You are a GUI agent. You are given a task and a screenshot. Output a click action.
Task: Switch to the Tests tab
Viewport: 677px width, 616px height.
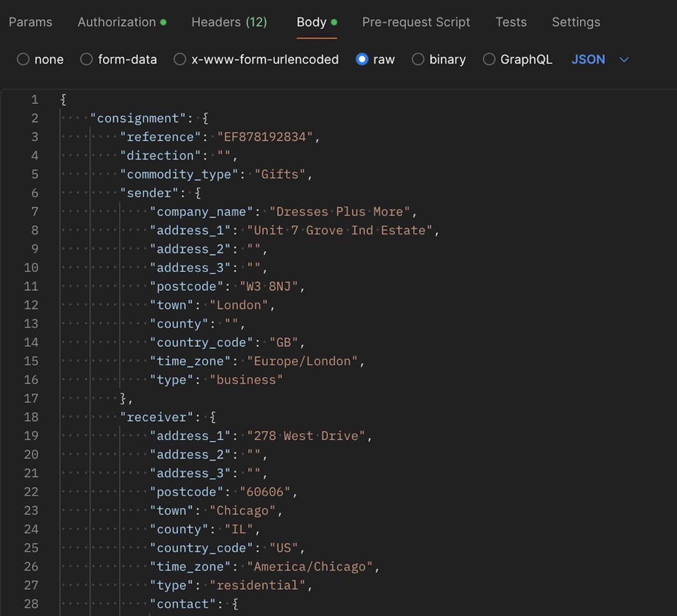tap(511, 22)
